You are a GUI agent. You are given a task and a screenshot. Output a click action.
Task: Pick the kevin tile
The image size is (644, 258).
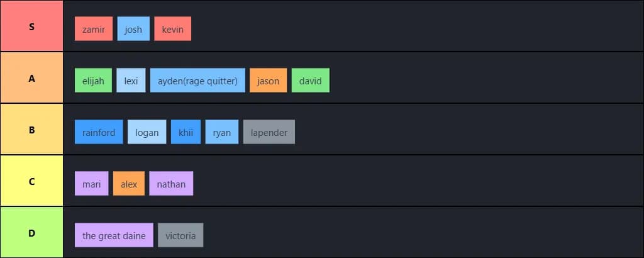coord(172,29)
